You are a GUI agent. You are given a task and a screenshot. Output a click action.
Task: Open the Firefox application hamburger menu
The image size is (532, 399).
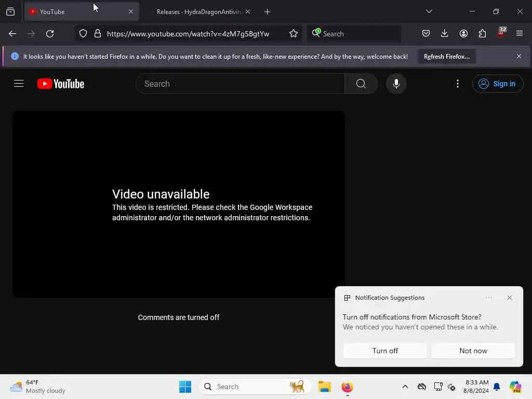520,33
